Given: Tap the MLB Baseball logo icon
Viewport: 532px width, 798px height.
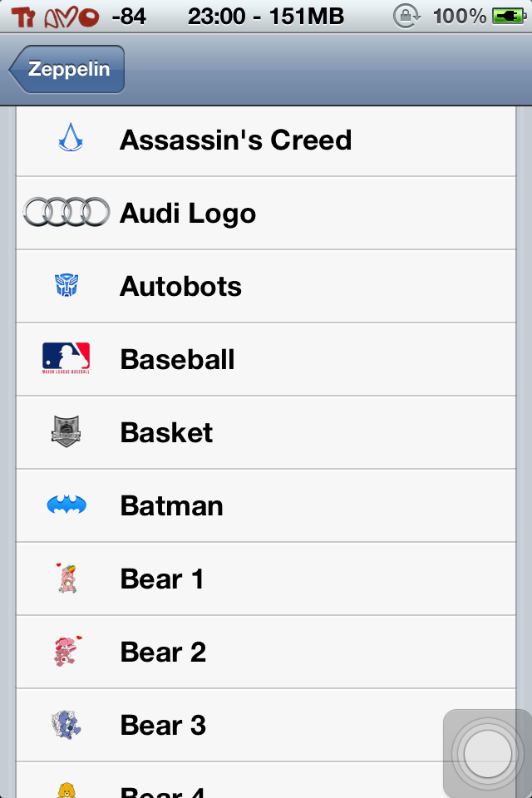Looking at the screenshot, I should (66, 358).
